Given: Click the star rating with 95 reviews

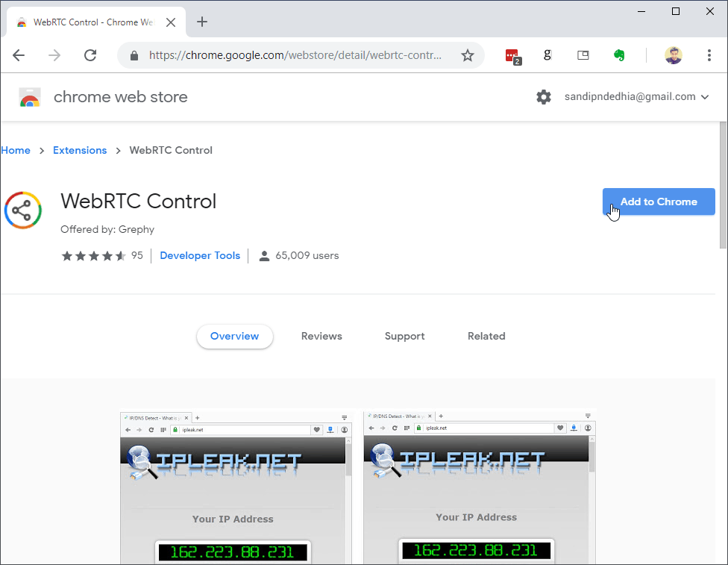Looking at the screenshot, I should click(101, 255).
